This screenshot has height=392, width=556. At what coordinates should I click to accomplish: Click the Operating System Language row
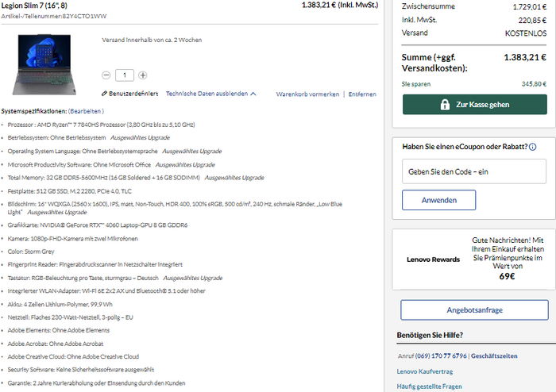click(114, 152)
